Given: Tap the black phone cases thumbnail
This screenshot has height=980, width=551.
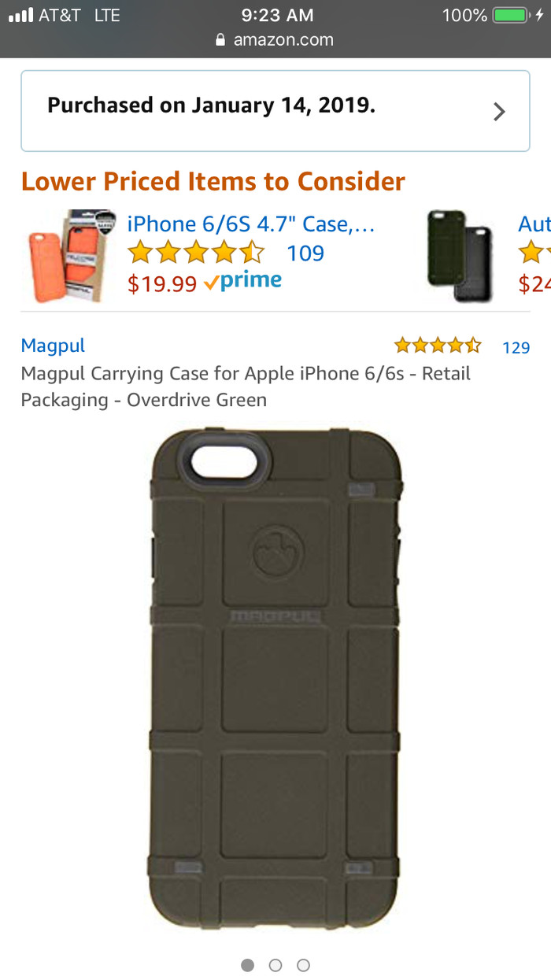Looking at the screenshot, I should pyautogui.click(x=460, y=257).
